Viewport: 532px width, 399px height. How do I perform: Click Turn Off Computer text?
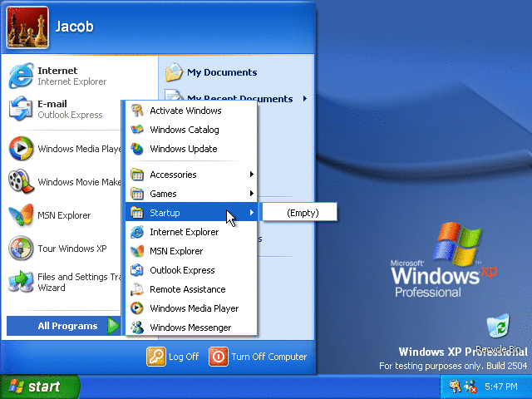pos(269,357)
